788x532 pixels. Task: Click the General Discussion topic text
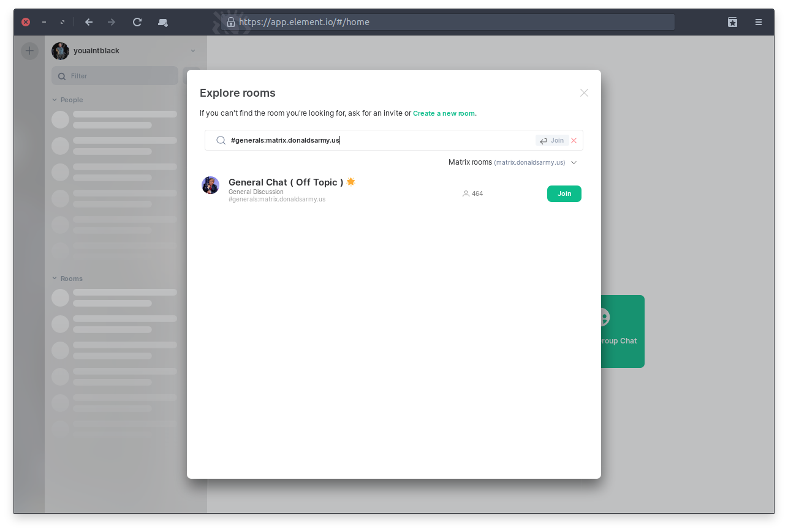(x=256, y=192)
